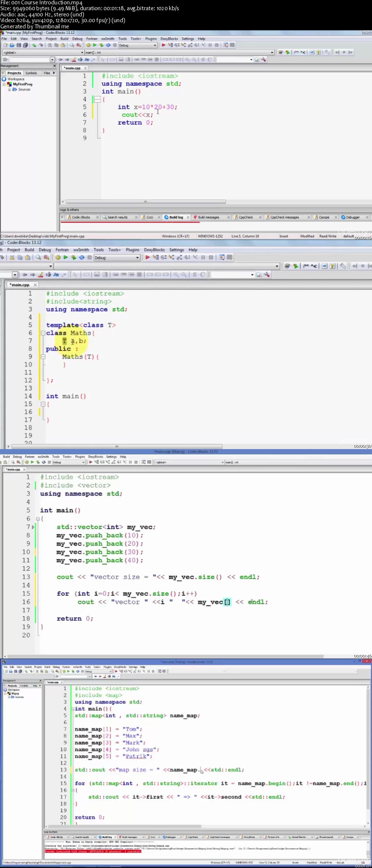
Task: Switch to Files tab in Management panel
Action: click(x=47, y=73)
